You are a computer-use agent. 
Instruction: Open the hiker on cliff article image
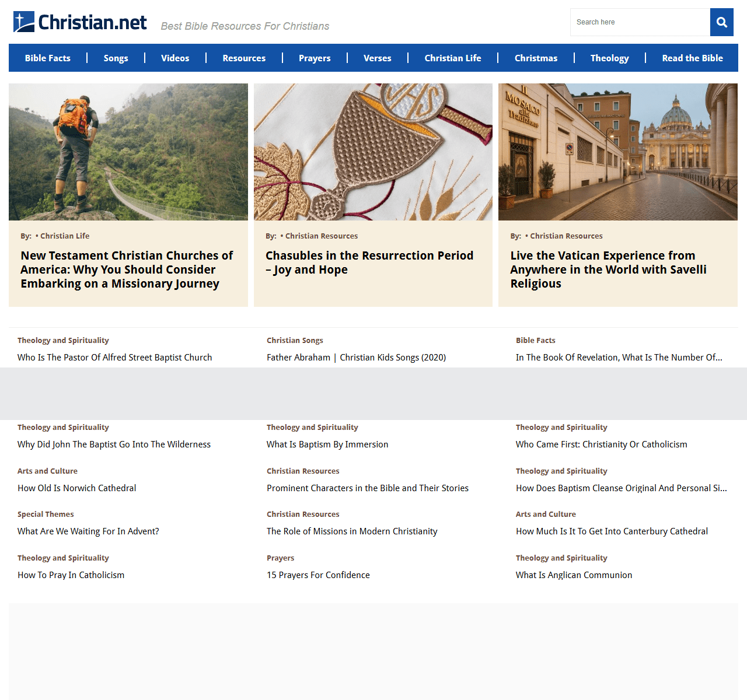128,152
